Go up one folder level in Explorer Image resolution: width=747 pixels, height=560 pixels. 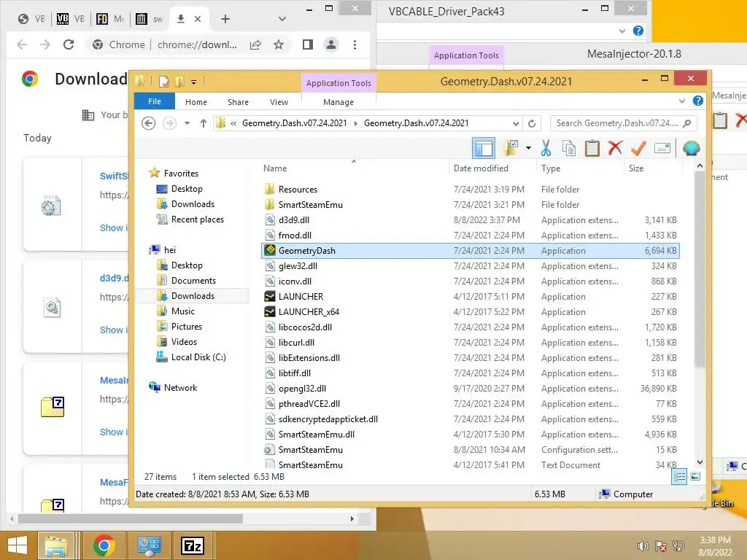pyautogui.click(x=204, y=123)
